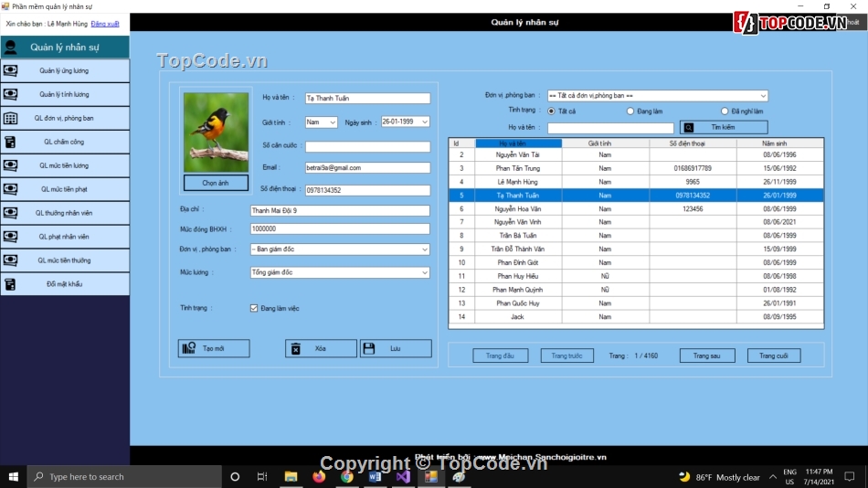868x488 pixels.
Task: Click the magnifier icon on Tìm kiếm button
Action: pos(689,128)
